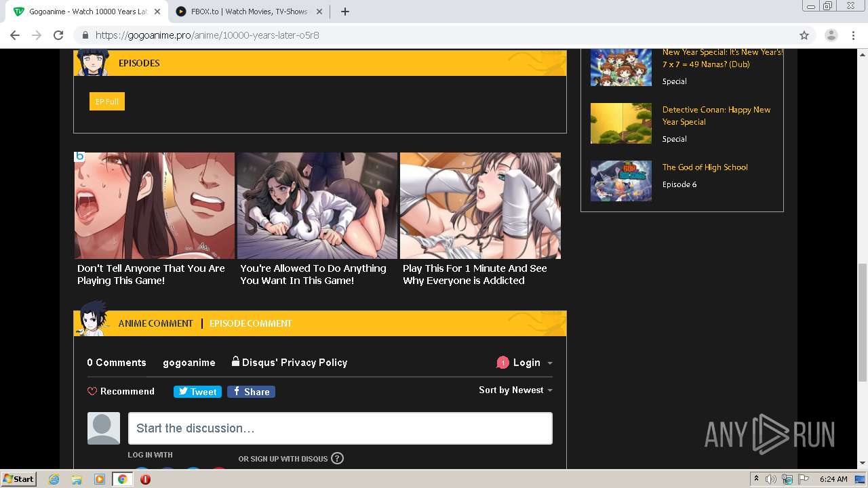Viewport: 868px width, 488px height.
Task: Click the default user avatar in comment box
Action: click(x=104, y=428)
